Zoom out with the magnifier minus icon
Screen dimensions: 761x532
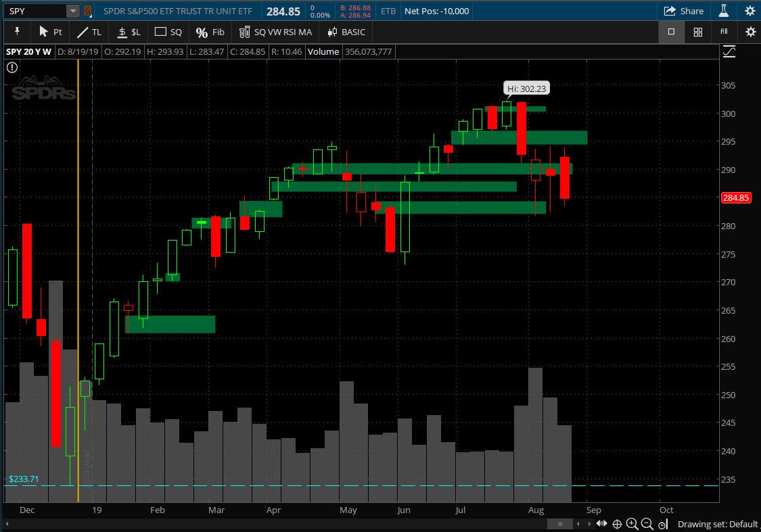point(647,524)
